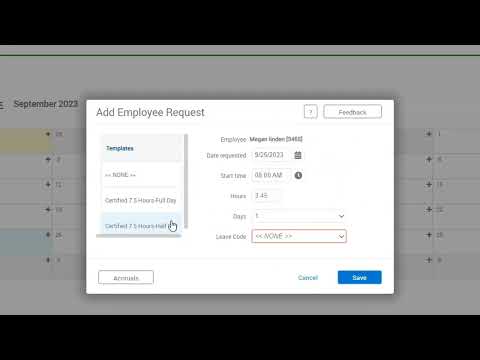Click the templates list vertical scrollbar
This screenshot has height=360, width=480.
pyautogui.click(x=186, y=181)
